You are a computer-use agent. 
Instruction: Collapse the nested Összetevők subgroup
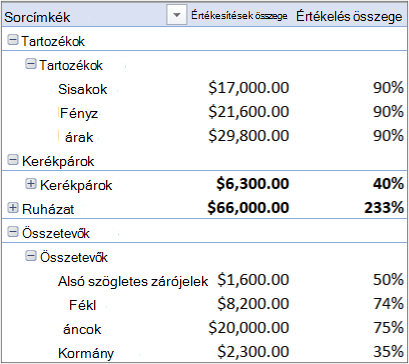click(31, 256)
